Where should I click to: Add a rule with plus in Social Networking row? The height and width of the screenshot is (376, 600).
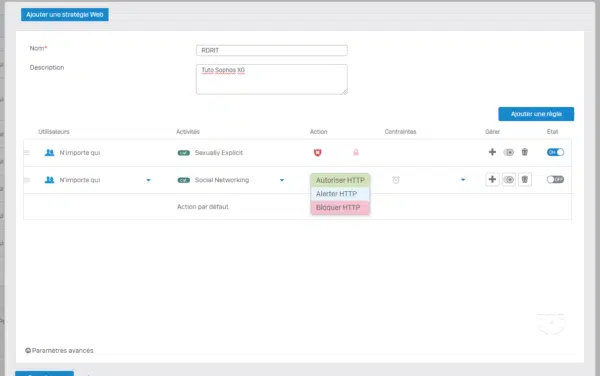click(x=492, y=179)
